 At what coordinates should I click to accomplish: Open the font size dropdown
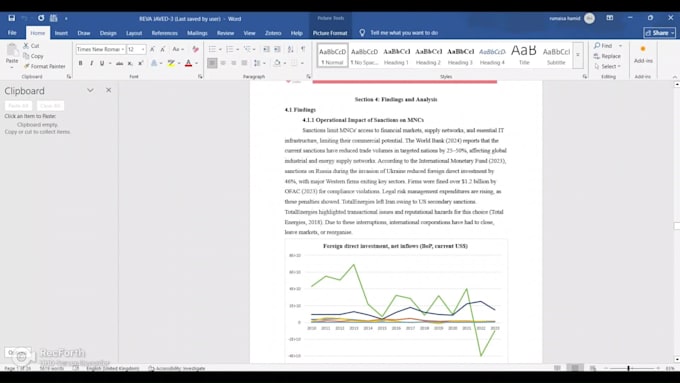[x=143, y=49]
